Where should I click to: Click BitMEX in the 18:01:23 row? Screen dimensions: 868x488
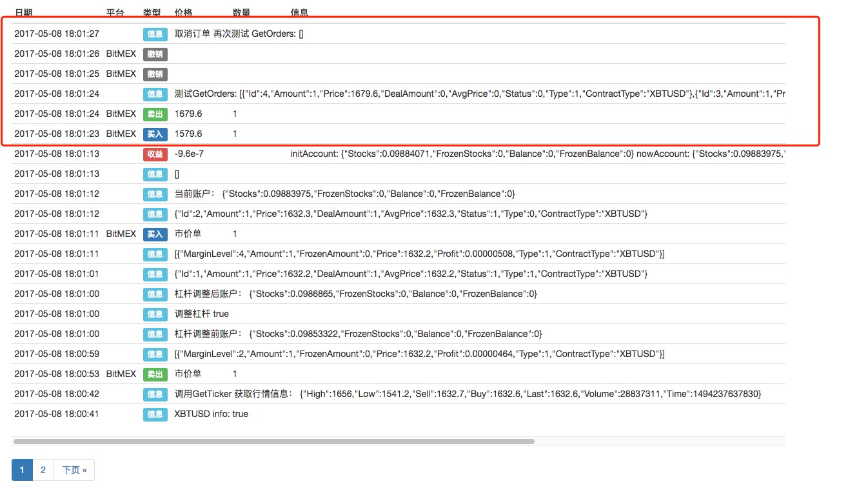click(121, 134)
